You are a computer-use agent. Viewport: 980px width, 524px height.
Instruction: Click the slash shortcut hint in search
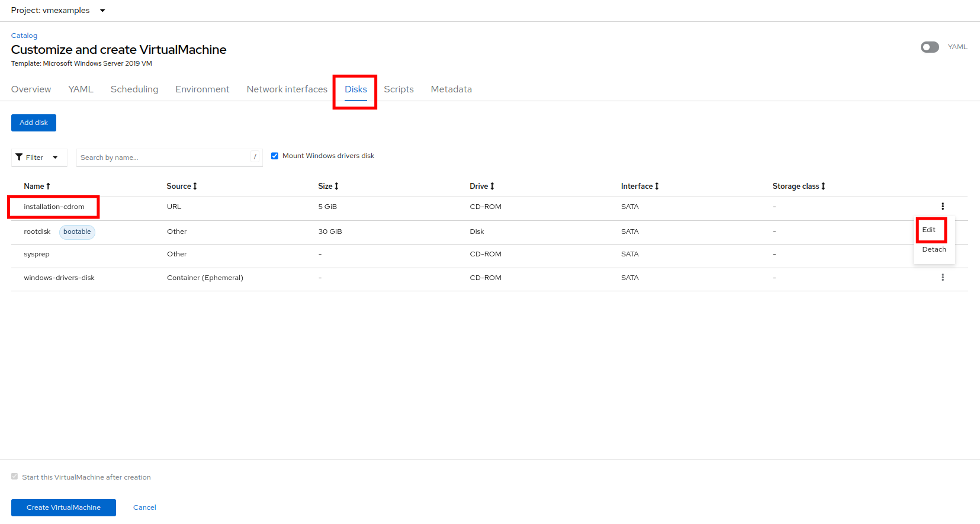(255, 157)
